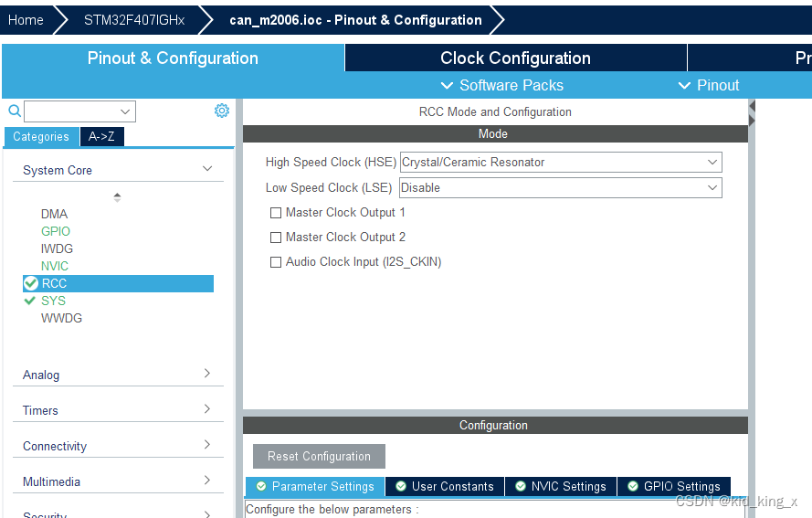The height and width of the screenshot is (518, 812).
Task: Click the can_m2006.ioc breadcrumb
Action: pyautogui.click(x=355, y=20)
